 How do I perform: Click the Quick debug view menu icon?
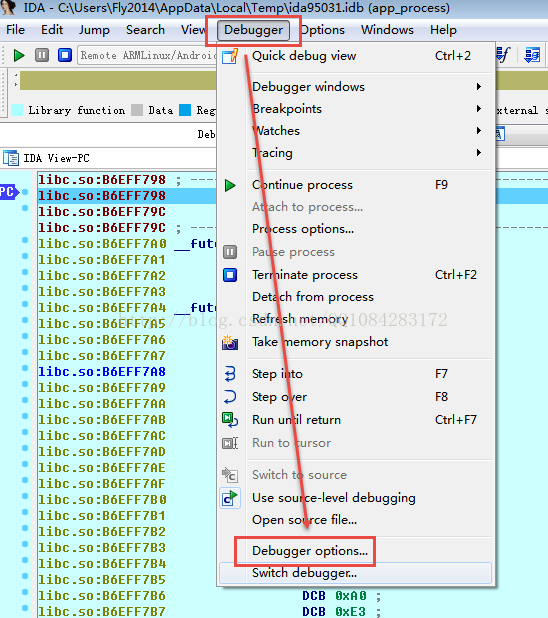pos(230,56)
